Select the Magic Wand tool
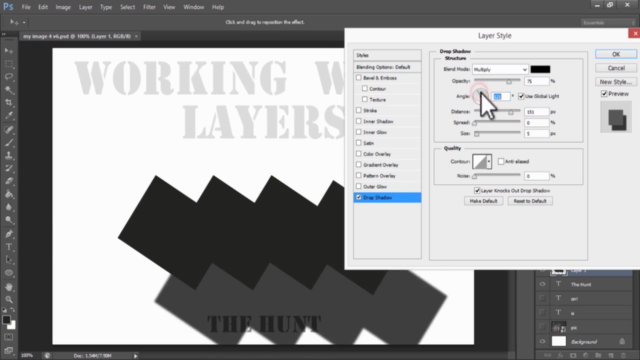Viewport: 640px width, 360px height. coord(9,90)
